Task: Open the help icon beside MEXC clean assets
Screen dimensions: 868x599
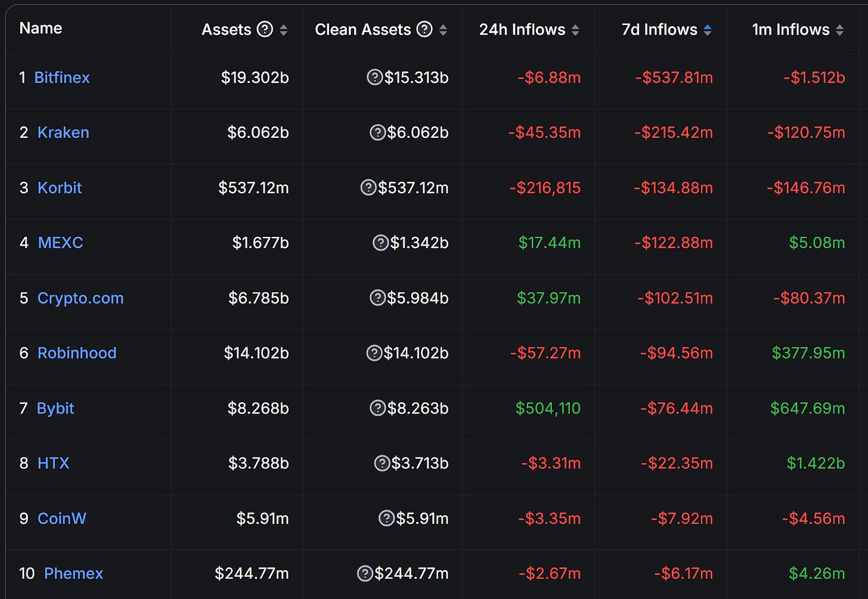Action: (380, 242)
